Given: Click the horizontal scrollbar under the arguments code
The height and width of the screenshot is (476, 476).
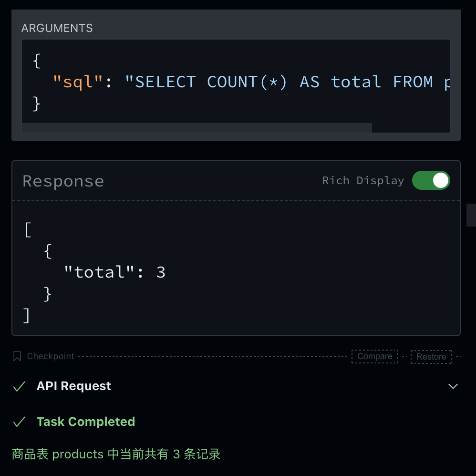Looking at the screenshot, I should (x=197, y=127).
